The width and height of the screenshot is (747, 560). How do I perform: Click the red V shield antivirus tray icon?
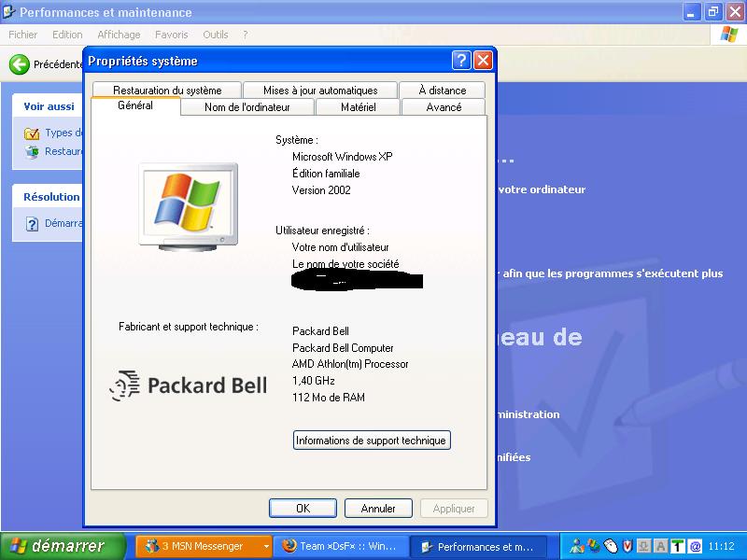627,546
